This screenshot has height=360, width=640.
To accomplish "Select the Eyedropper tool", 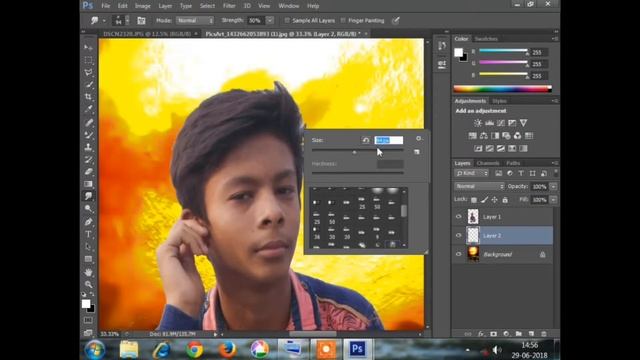I will pyautogui.click(x=88, y=109).
